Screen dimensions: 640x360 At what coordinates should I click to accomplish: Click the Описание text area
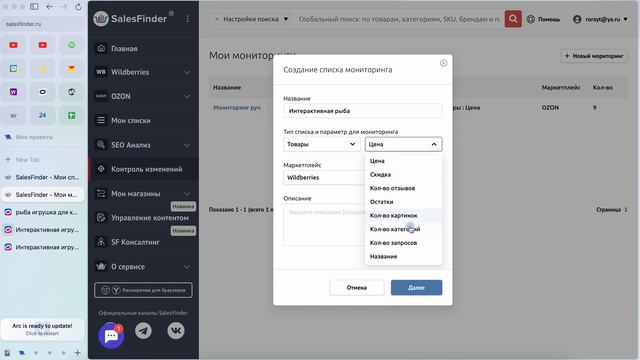324,225
